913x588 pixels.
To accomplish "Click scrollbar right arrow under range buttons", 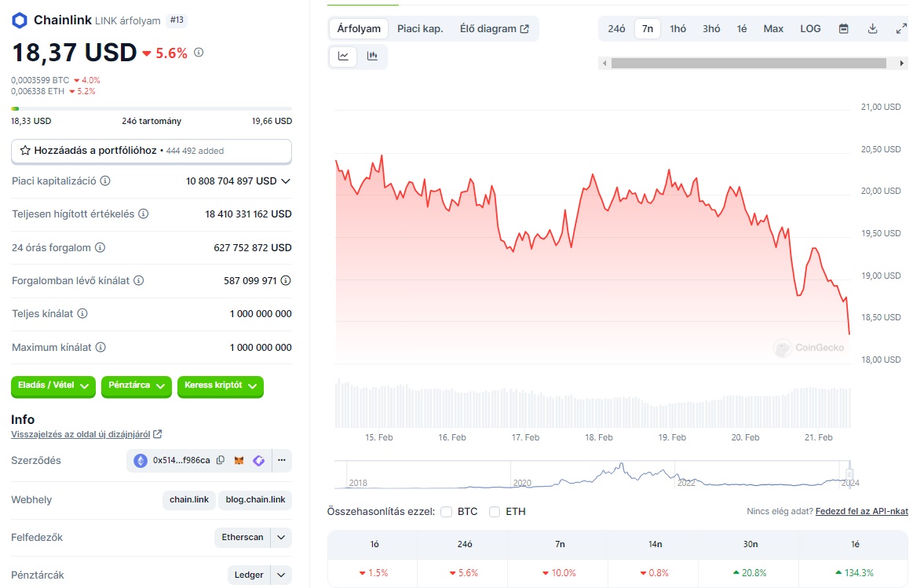I will (902, 63).
